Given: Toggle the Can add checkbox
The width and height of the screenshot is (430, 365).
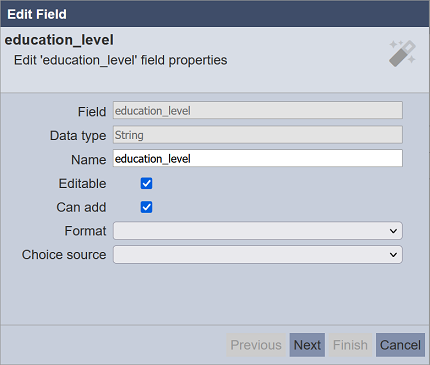Looking at the screenshot, I should coord(146,207).
